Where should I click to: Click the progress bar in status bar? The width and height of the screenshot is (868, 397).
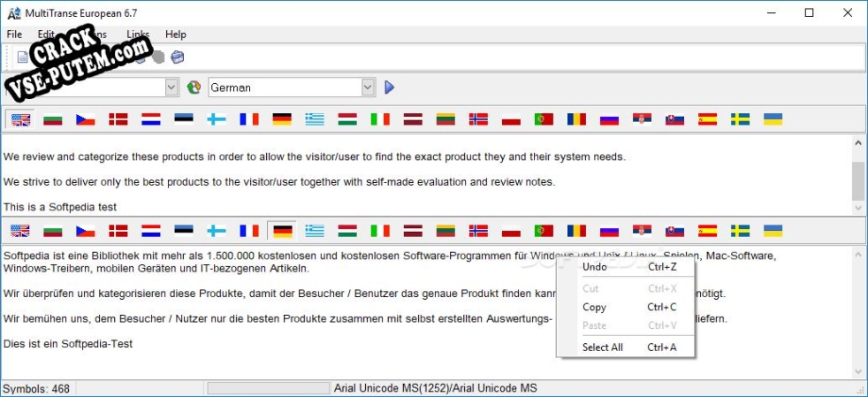[x=268, y=389]
